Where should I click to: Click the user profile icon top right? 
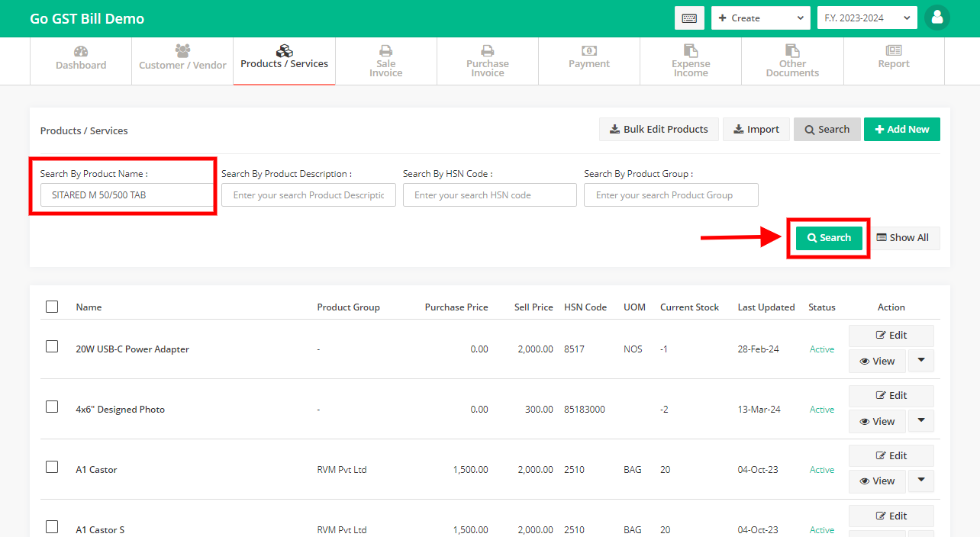[936, 18]
